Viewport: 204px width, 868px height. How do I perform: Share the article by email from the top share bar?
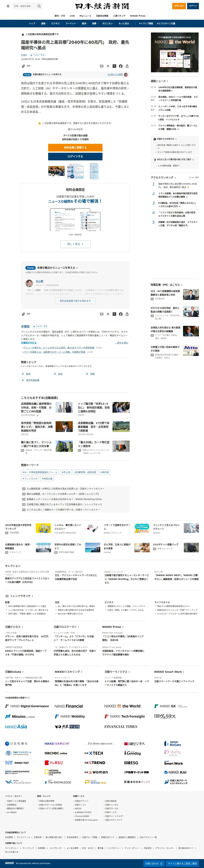[102, 66]
